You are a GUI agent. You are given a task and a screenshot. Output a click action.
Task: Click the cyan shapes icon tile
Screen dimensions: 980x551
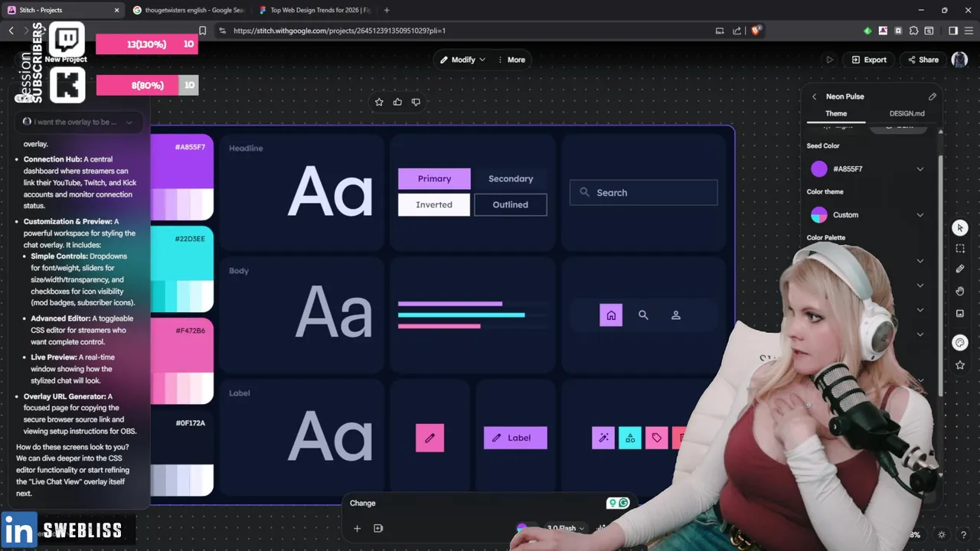tap(630, 438)
